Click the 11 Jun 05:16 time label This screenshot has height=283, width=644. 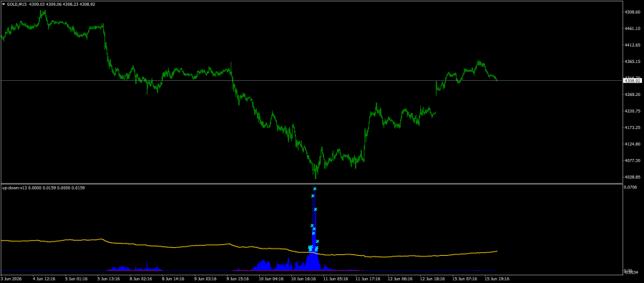pos(336,279)
